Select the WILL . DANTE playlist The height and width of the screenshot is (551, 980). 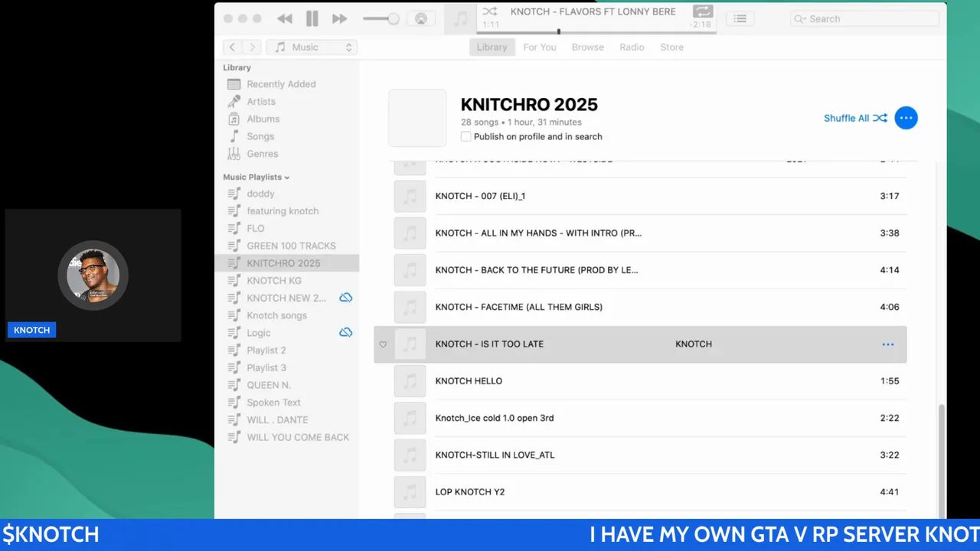tap(277, 420)
